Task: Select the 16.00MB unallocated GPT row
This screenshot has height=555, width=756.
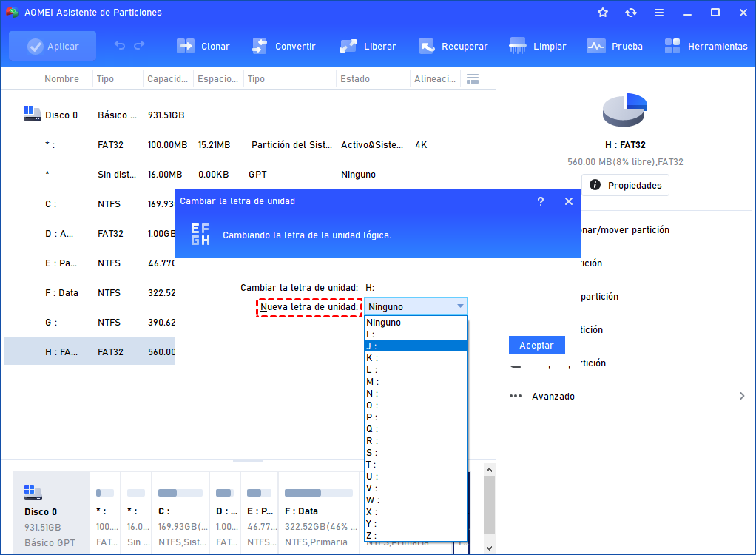Action: click(250, 175)
